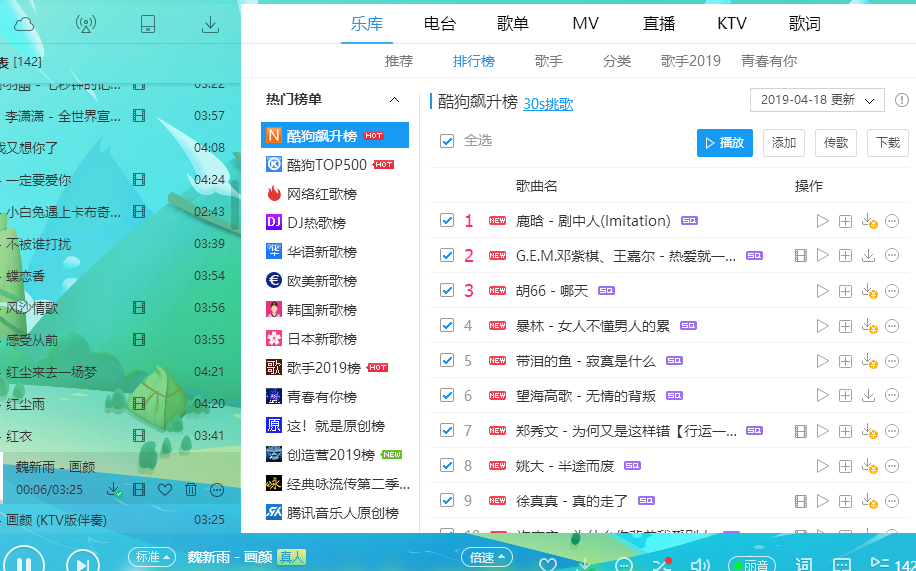
Task: Delete 魏新雨 - 画颜 with trash icon
Action: (191, 490)
